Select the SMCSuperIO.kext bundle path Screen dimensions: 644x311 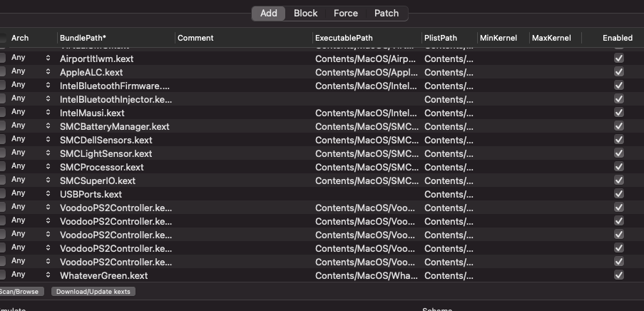click(98, 180)
